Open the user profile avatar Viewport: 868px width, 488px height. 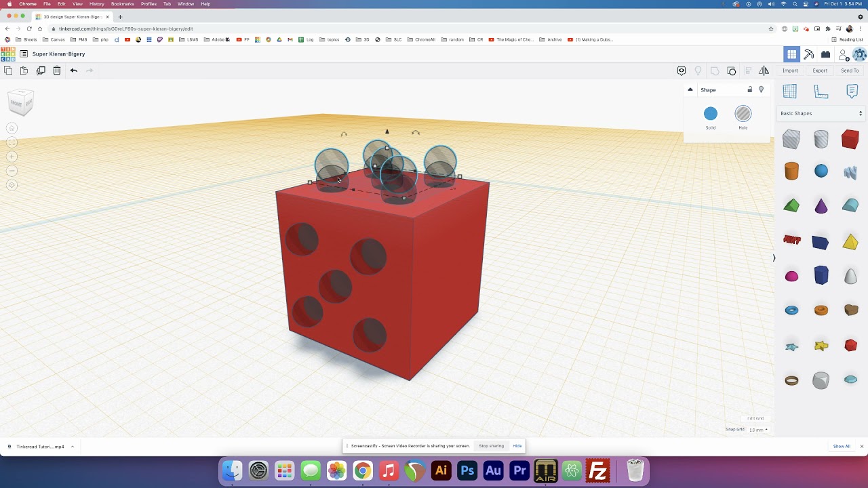tap(860, 54)
